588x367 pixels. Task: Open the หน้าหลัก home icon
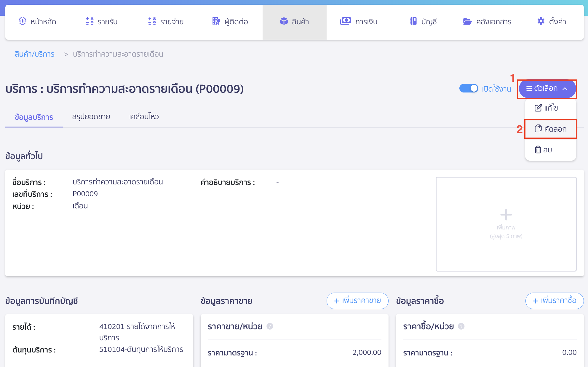22,21
